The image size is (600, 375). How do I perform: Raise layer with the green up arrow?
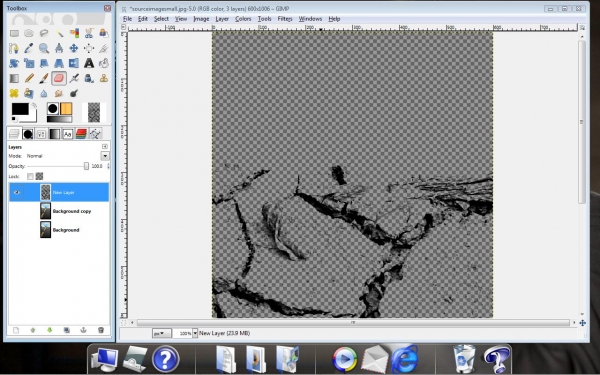(x=33, y=330)
